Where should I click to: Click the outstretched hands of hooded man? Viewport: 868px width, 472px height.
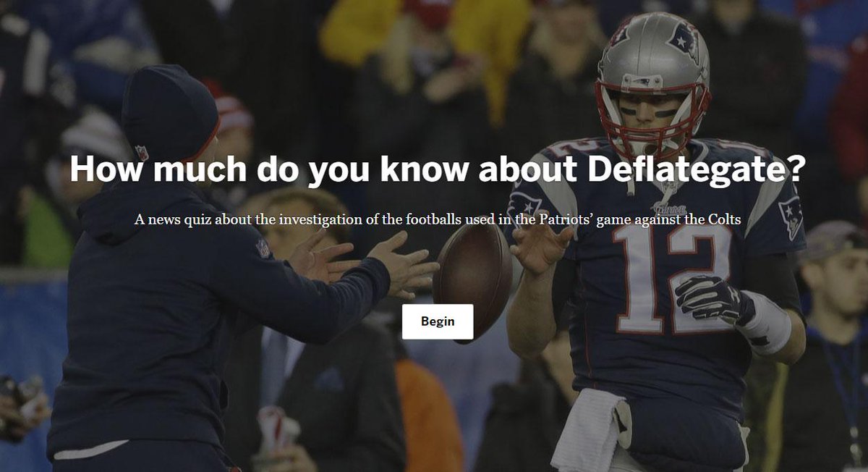tap(362, 262)
